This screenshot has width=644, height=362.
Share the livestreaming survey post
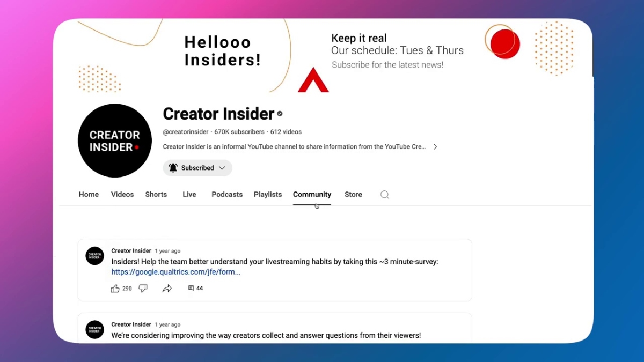pyautogui.click(x=167, y=289)
